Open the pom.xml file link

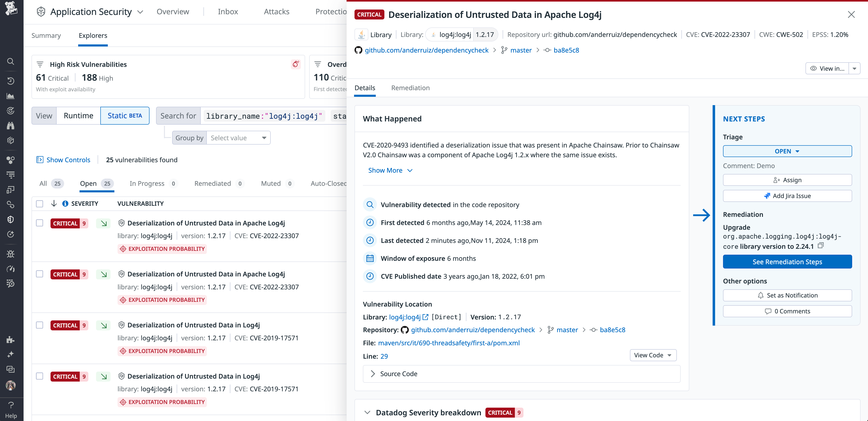click(448, 343)
